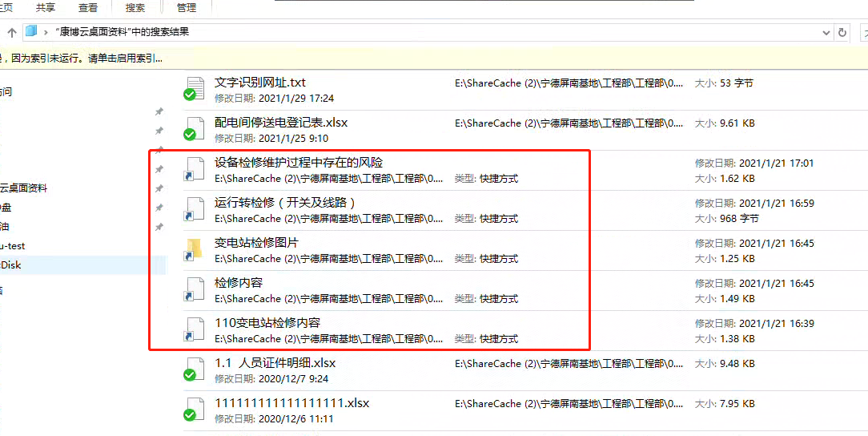
Task: Click the address bar search results path
Action: point(123,32)
